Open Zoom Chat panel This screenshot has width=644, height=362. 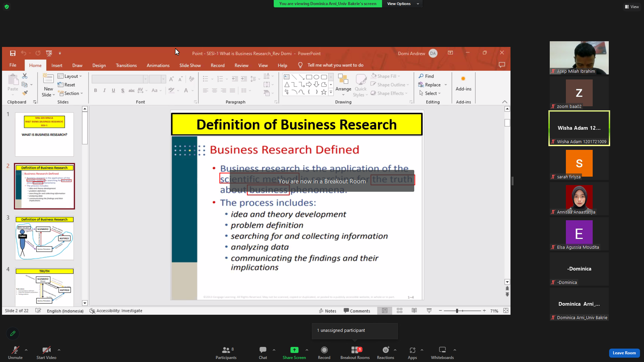point(263,353)
